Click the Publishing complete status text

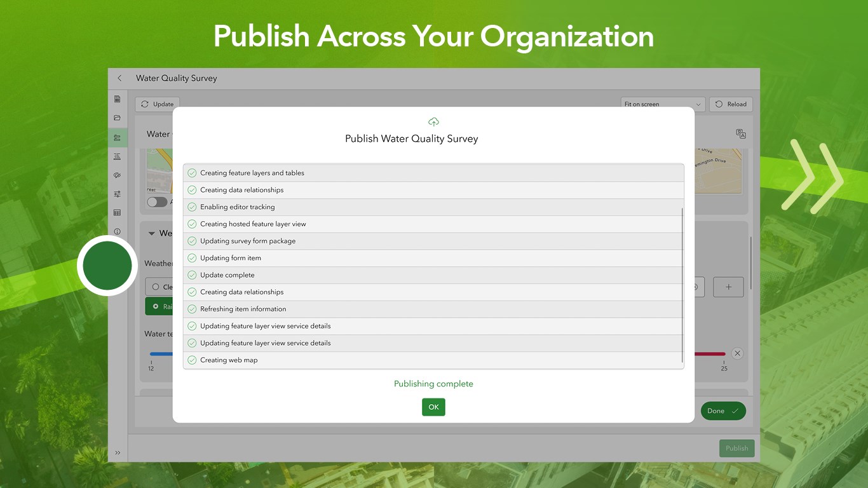tap(433, 384)
